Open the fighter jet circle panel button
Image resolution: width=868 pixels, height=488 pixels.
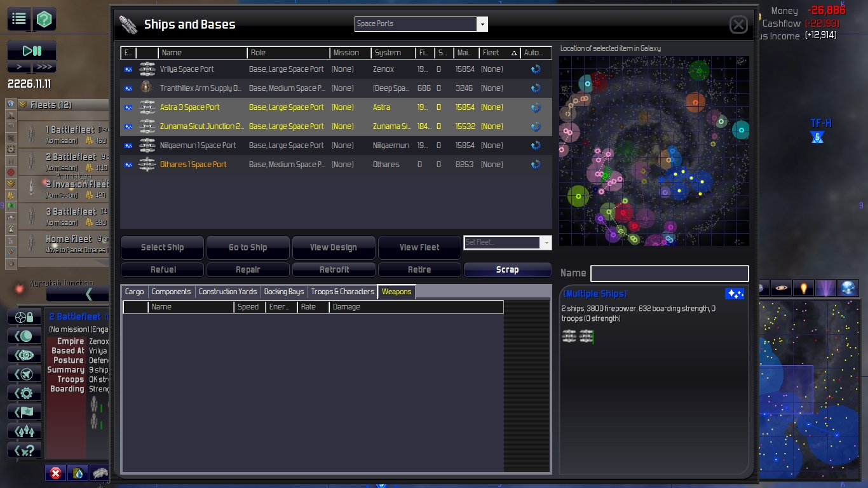(24, 374)
